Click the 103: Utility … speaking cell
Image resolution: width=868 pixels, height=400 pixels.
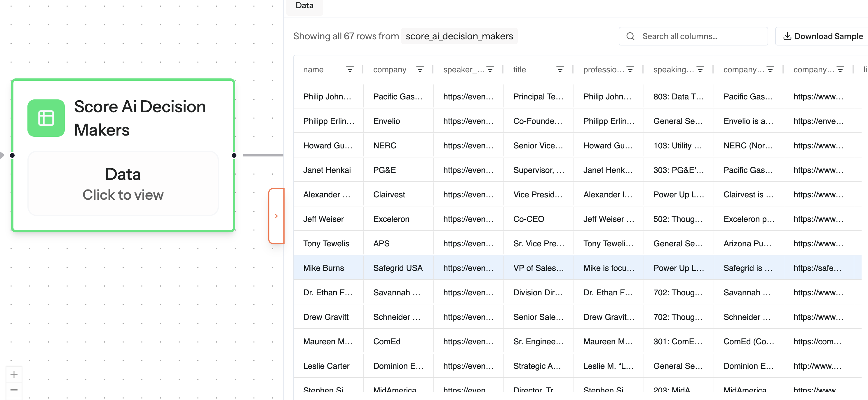click(x=679, y=145)
